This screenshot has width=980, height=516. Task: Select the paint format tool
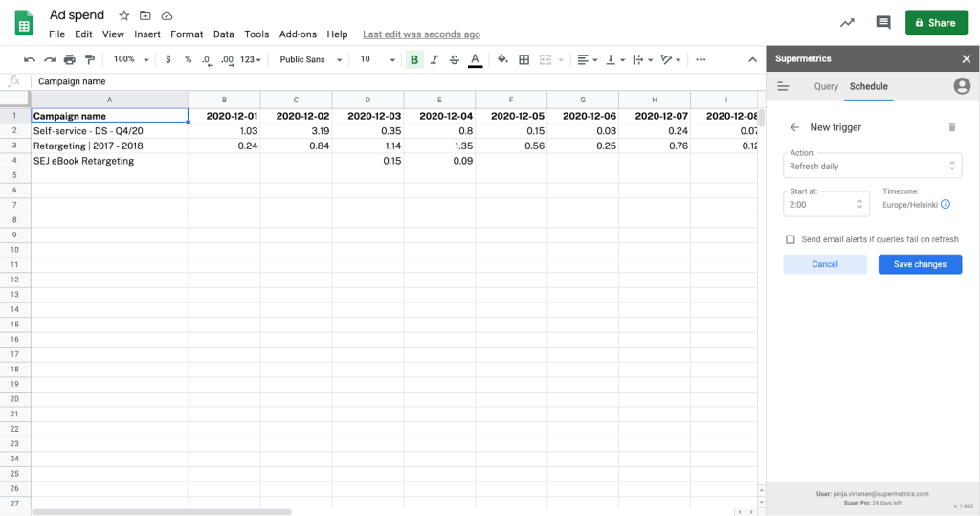click(89, 59)
